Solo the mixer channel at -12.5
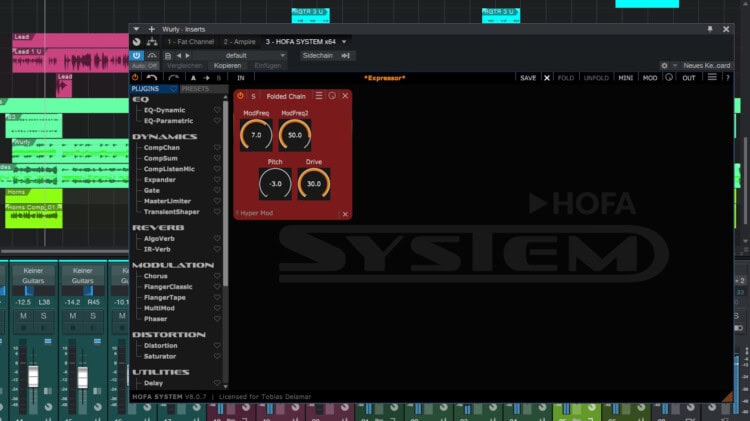This screenshot has width=750, height=421. [44, 316]
